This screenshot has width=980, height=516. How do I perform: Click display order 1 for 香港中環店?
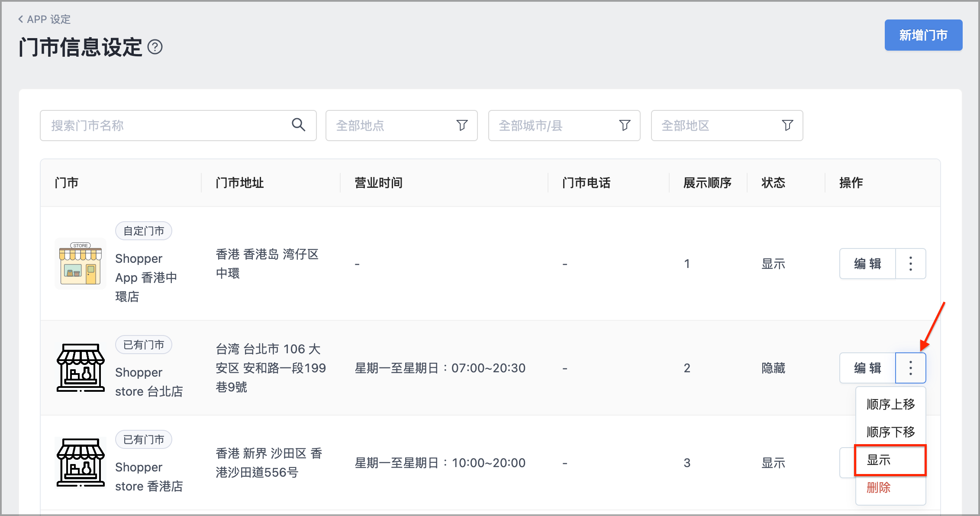(x=687, y=264)
